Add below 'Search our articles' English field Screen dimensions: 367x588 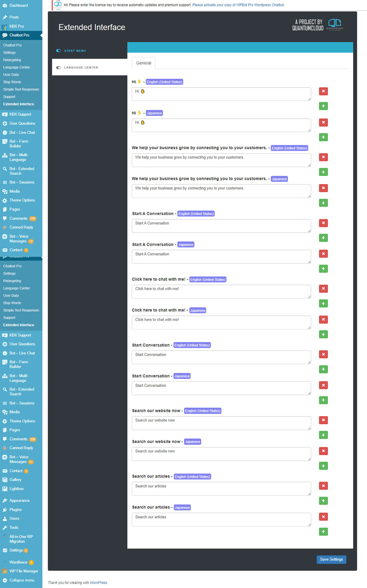coord(323,501)
